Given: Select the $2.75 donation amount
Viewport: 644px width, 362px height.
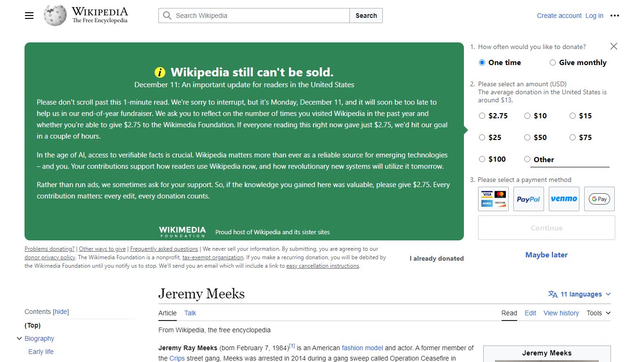Looking at the screenshot, I should point(482,116).
